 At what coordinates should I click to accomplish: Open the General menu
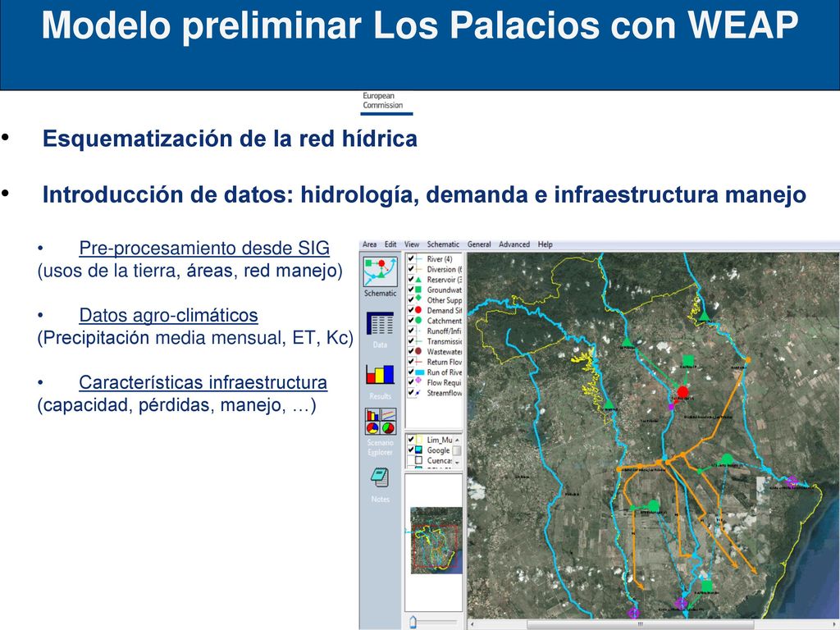(479, 244)
